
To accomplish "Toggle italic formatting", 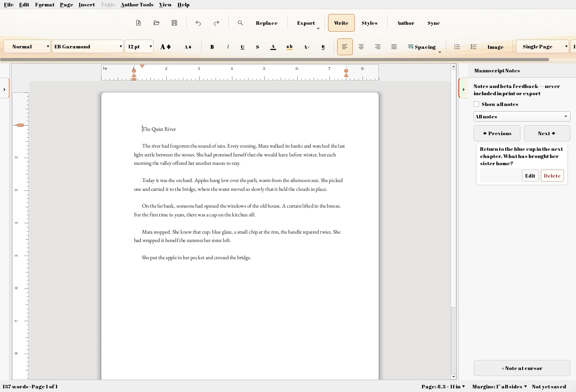I will click(228, 47).
